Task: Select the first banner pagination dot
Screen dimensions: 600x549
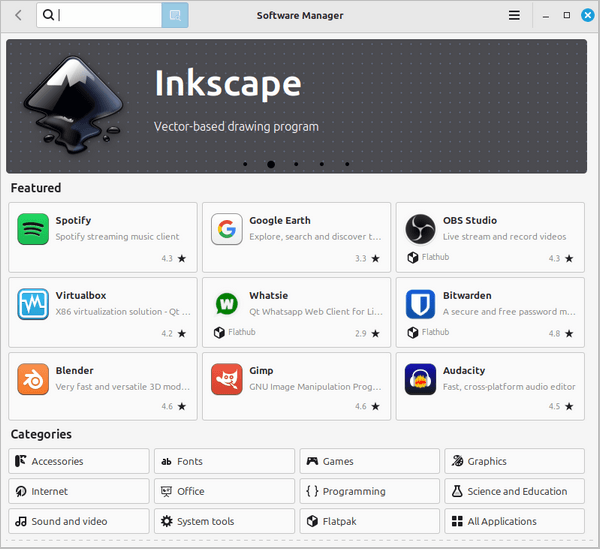Action: (245, 164)
